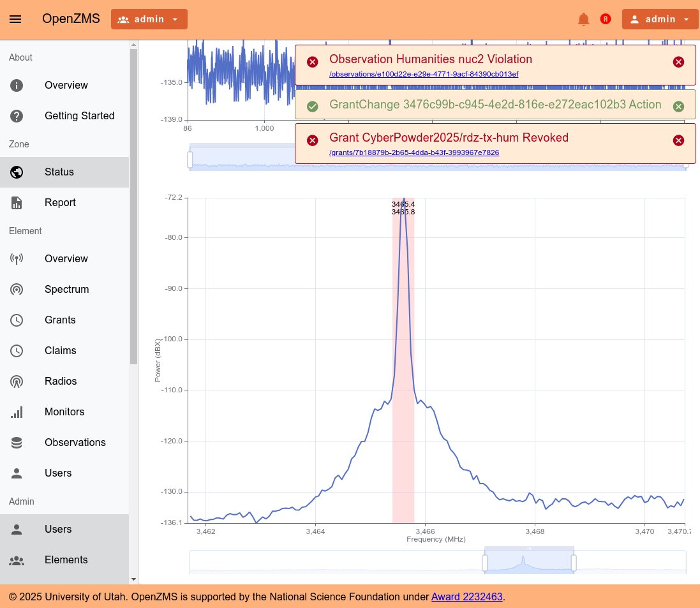Open the Report chart document icon

[x=17, y=203]
